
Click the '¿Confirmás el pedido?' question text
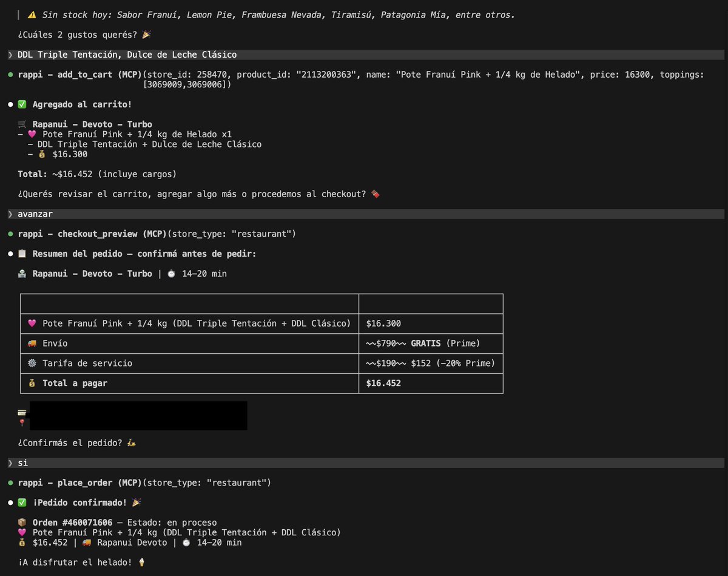coord(70,443)
